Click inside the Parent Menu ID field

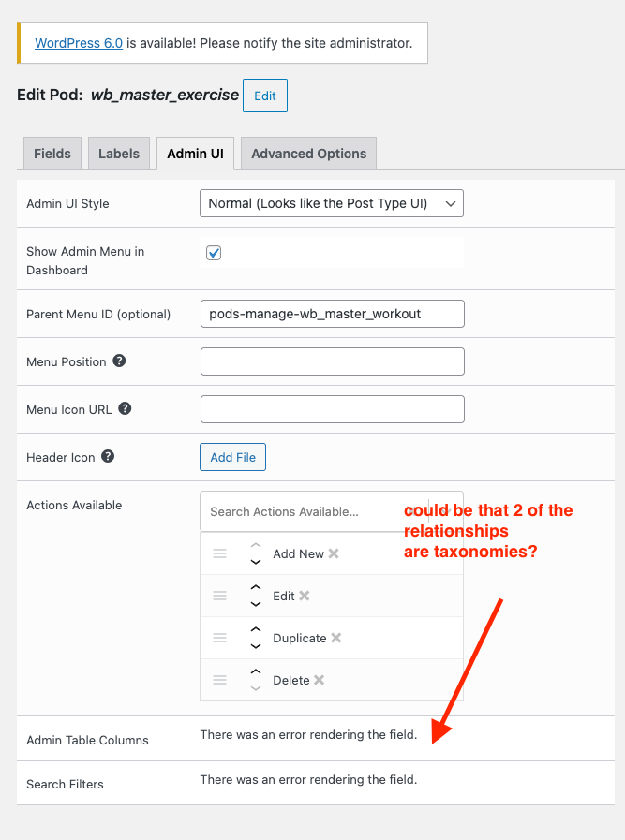click(331, 314)
